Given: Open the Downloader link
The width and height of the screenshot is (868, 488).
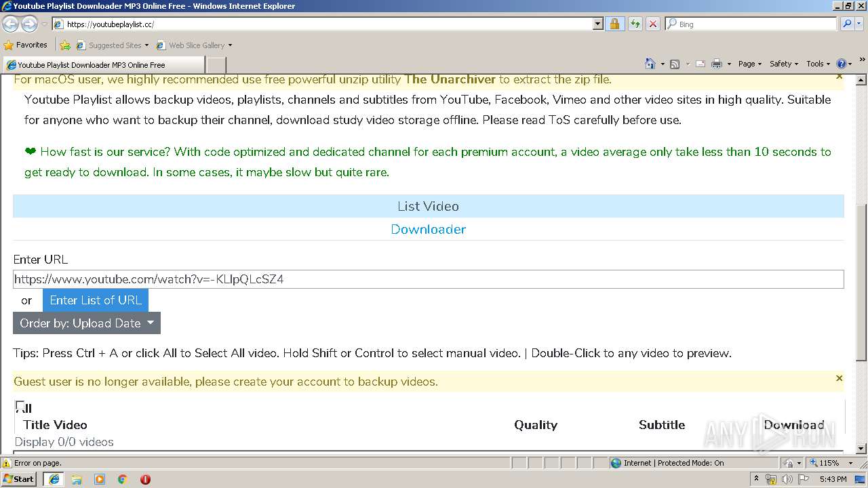Looking at the screenshot, I should point(428,229).
